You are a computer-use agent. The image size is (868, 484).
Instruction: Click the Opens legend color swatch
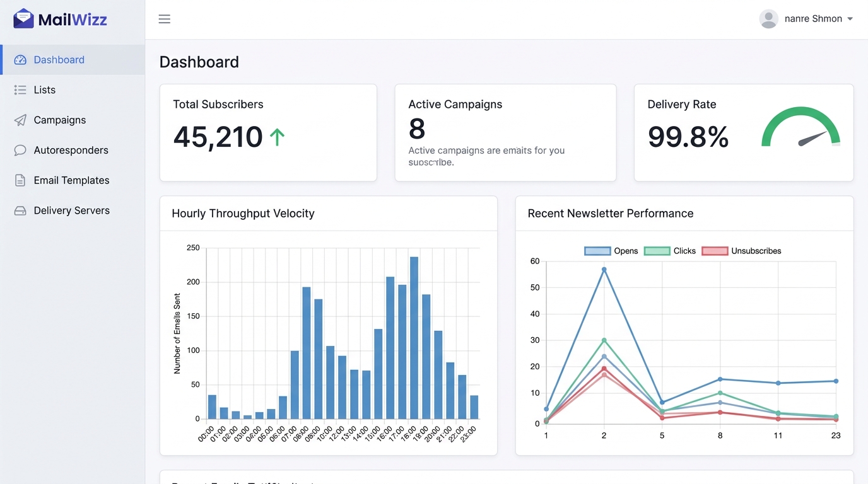point(597,251)
